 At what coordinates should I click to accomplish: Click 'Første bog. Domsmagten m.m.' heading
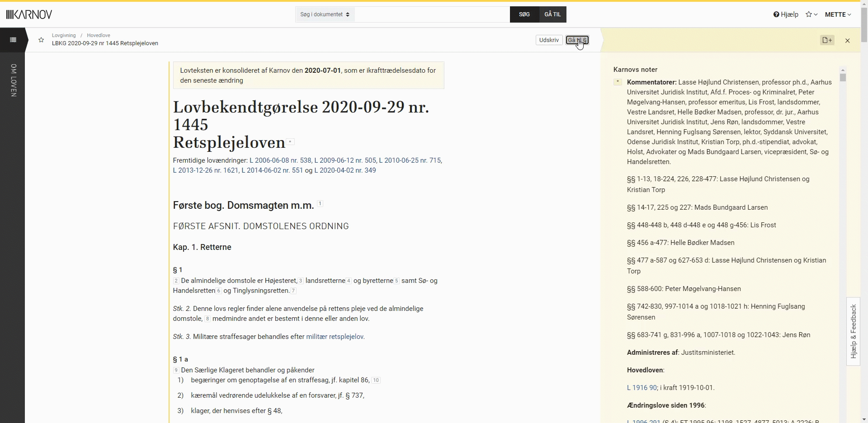tap(243, 205)
